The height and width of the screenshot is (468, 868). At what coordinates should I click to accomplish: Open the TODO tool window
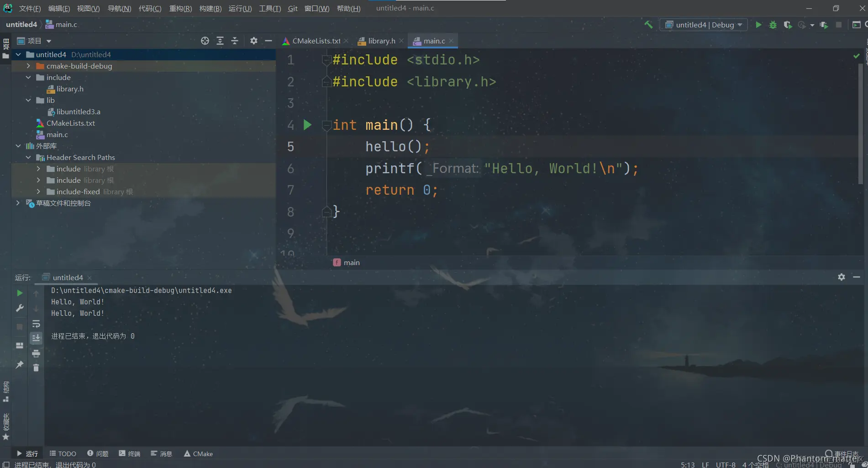click(63, 453)
